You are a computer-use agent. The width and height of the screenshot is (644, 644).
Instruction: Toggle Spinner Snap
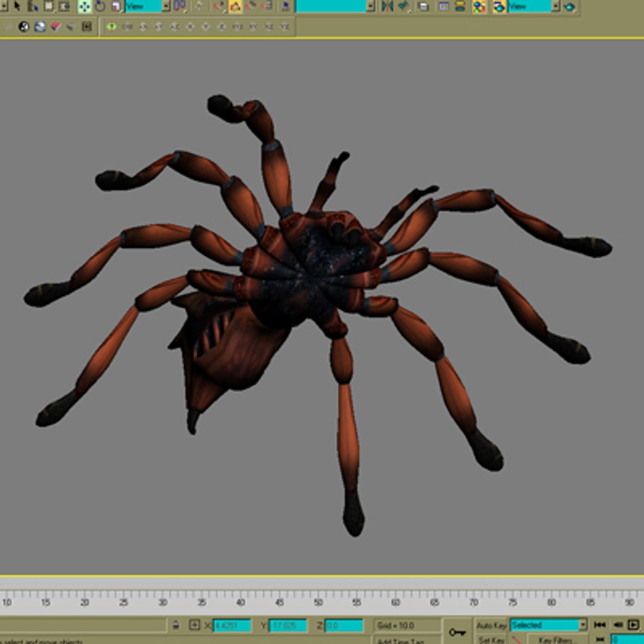(x=267, y=6)
